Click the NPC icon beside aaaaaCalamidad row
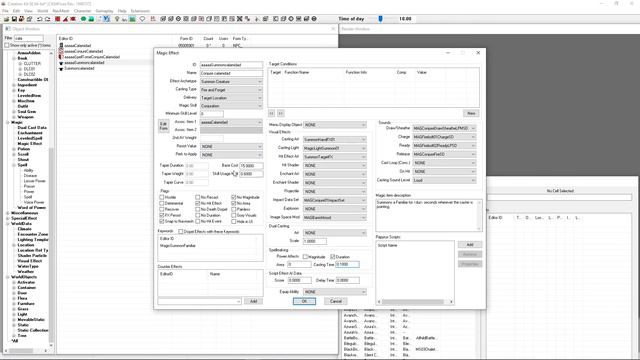The height and width of the screenshot is (360, 640). (x=61, y=46)
